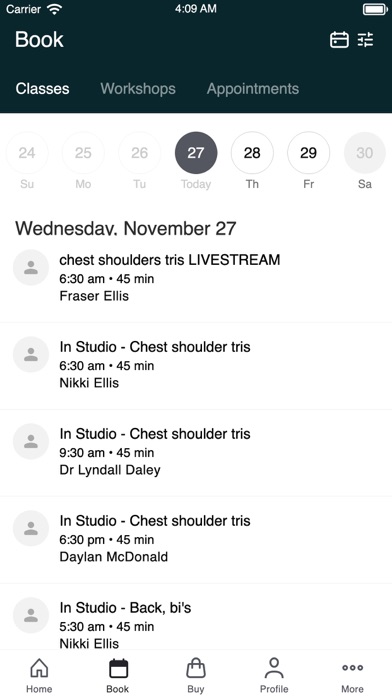Open chest shoulders tris LIVESTREAM class

[196, 279]
